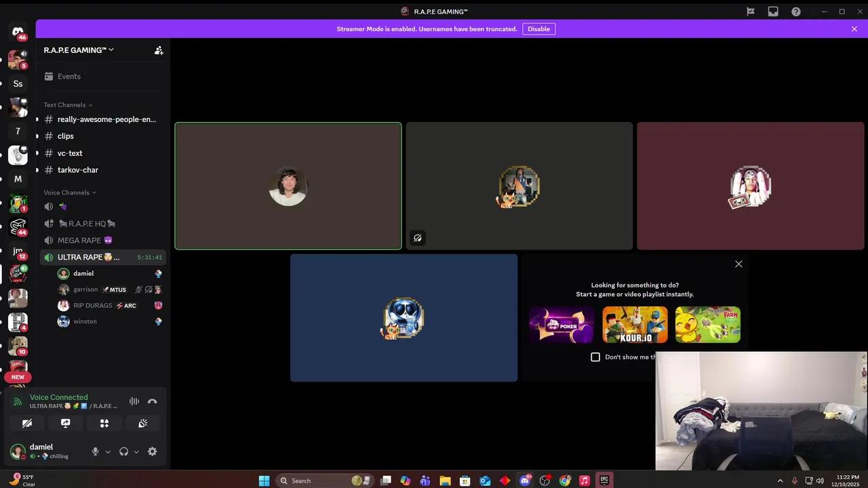Check the Don't show me this checkbox
Image resolution: width=868 pixels, height=488 pixels.
pyautogui.click(x=595, y=357)
